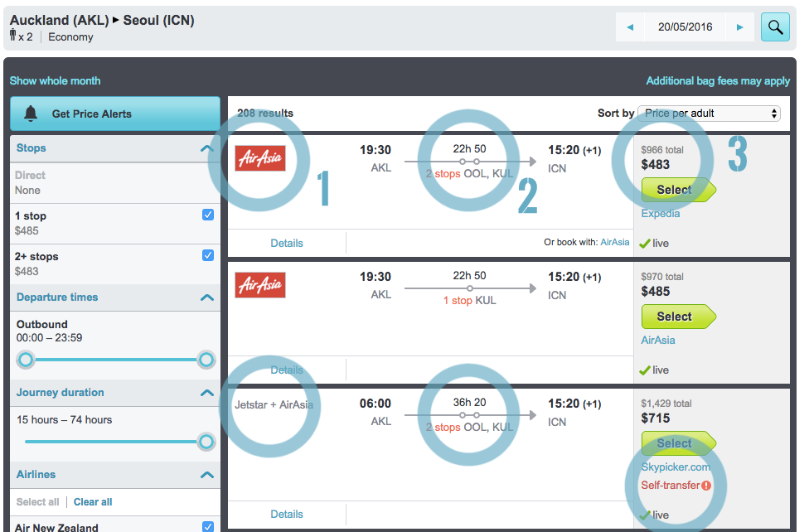Select the $485 AirAsia flight
This screenshot has height=532, width=809.
click(678, 317)
